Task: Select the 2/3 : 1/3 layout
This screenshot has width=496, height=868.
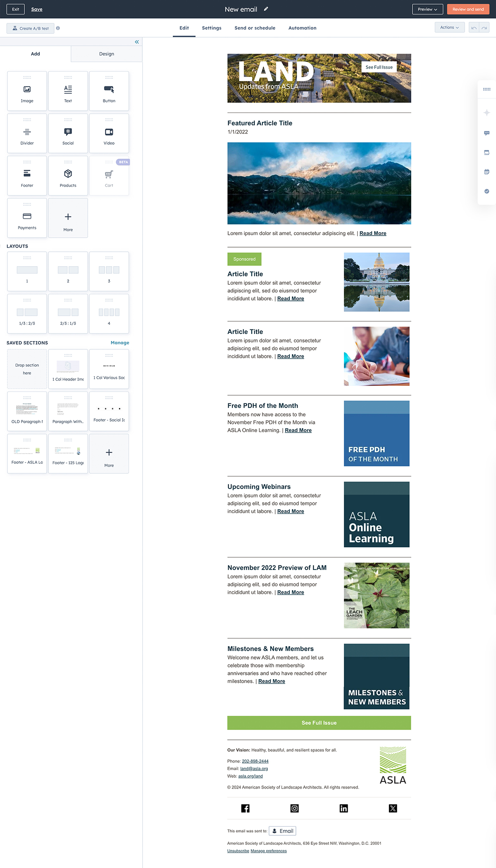Action: [x=68, y=314]
